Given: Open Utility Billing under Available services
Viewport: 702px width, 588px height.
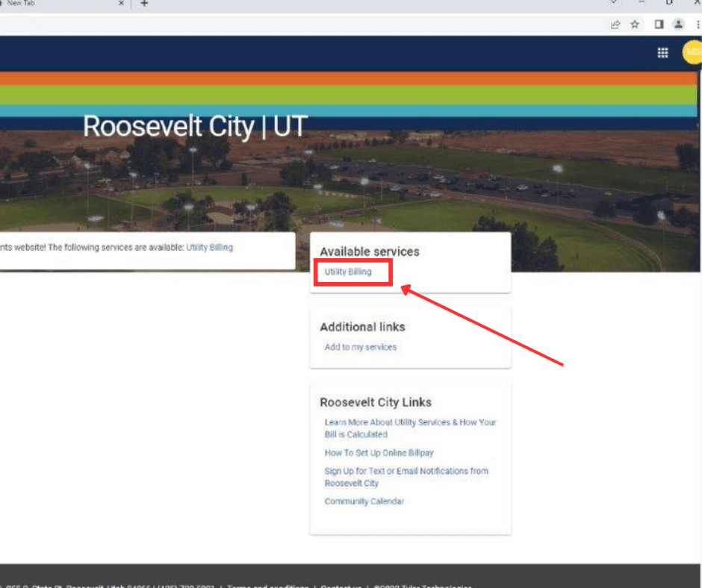Looking at the screenshot, I should [x=347, y=272].
